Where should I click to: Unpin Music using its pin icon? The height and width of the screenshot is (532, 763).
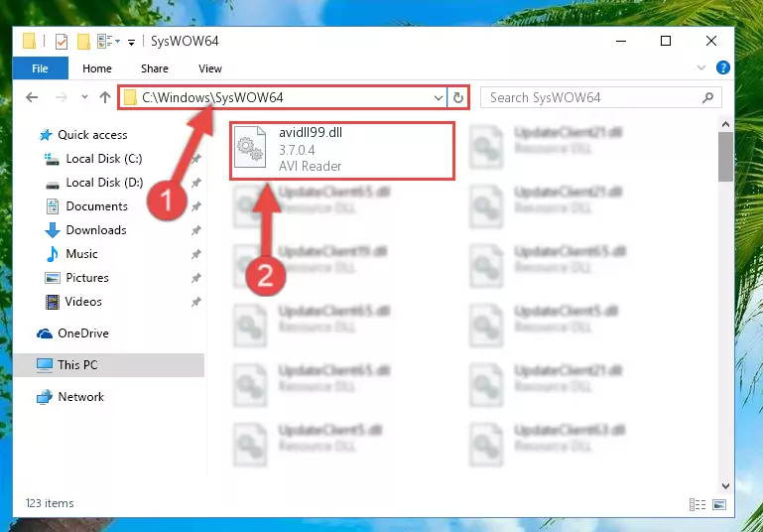point(195,254)
